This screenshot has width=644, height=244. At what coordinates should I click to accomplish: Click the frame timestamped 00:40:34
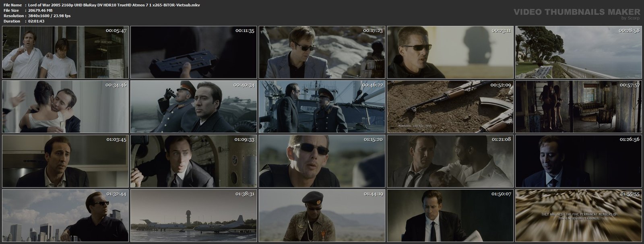(x=194, y=107)
